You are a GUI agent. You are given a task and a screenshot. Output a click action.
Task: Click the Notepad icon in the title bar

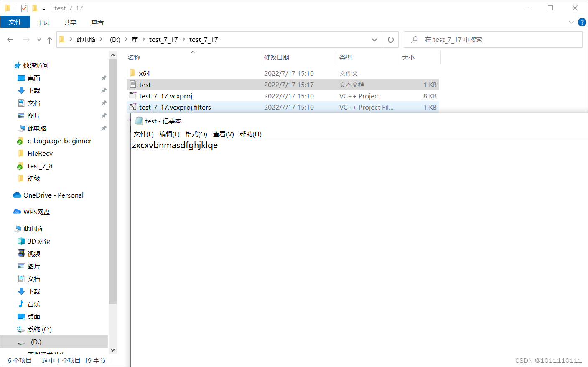tap(138, 121)
